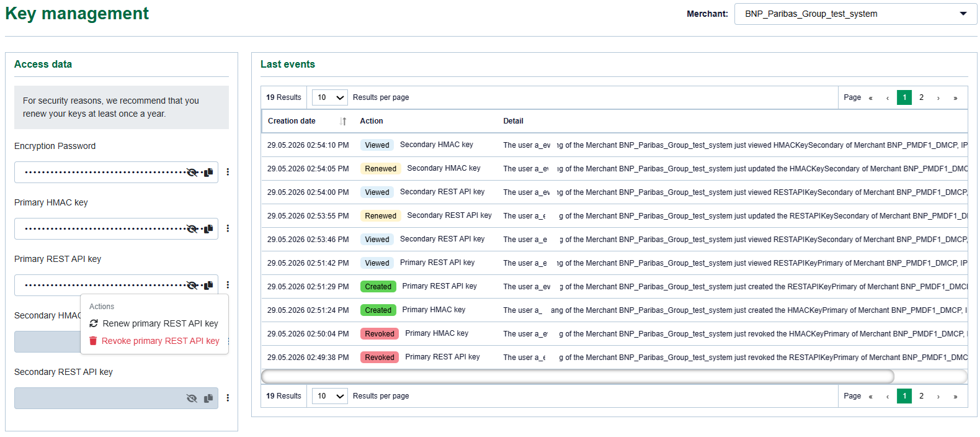Copy the Primary HMAC key
This screenshot has height=437, width=980.
208,229
